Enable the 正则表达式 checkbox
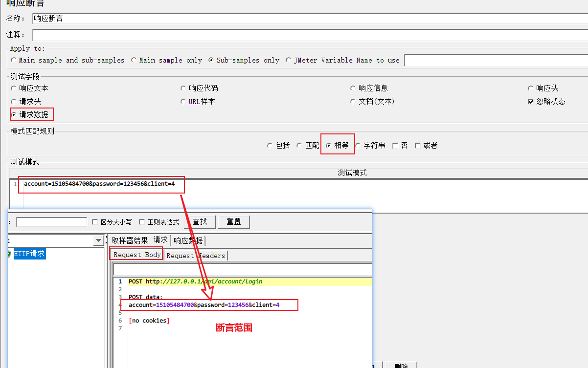 [142, 222]
